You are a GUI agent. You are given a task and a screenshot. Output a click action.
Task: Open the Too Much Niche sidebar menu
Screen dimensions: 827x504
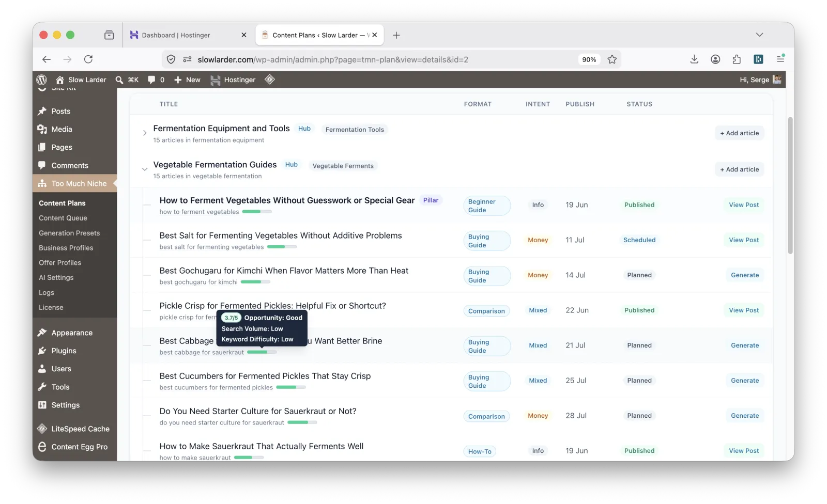coord(74,183)
